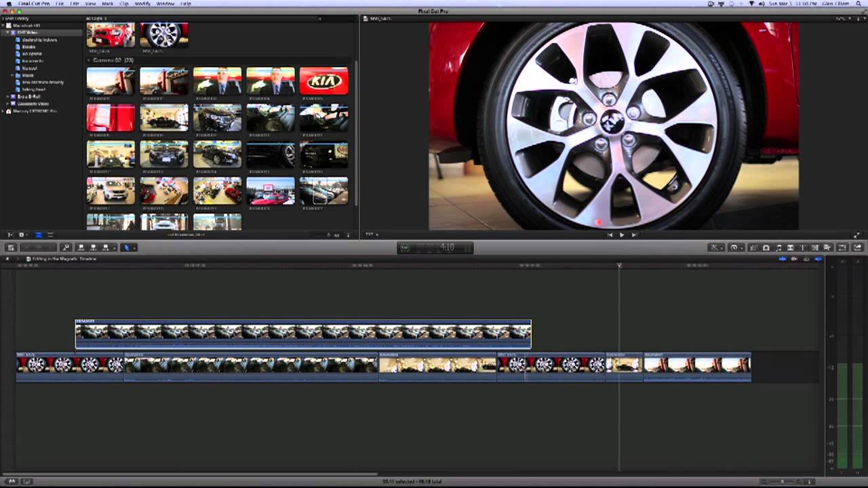Toggle clip soloing in the timeline
Screen dimensions: 868x488
pyautogui.click(x=806, y=258)
